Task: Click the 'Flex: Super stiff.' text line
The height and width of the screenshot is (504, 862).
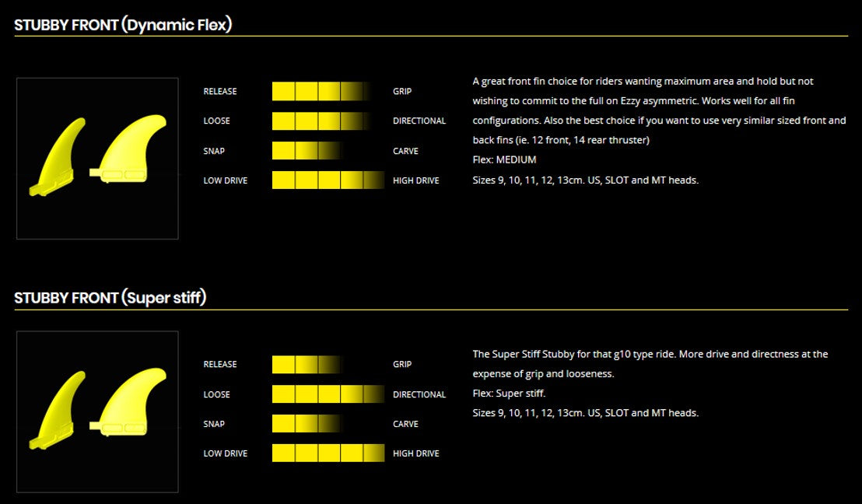Action: pos(509,394)
